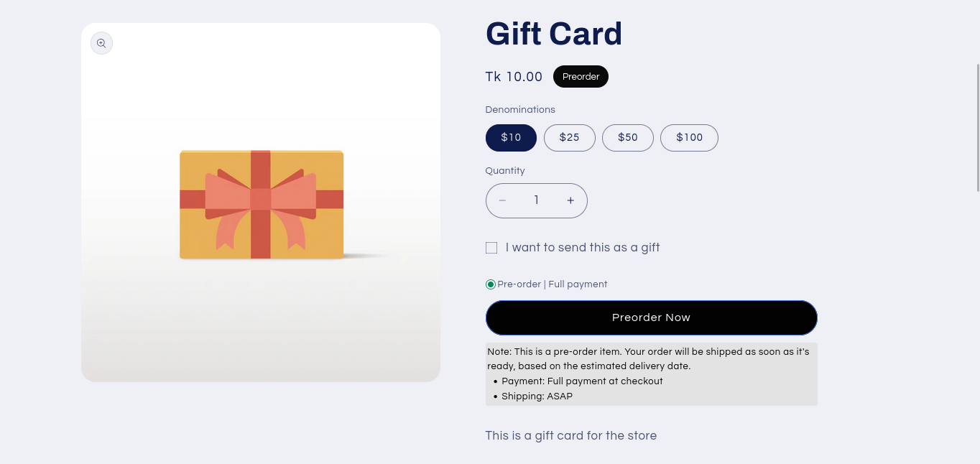Click the black Preorder badge
Viewport: 980px width, 464px height.
[x=581, y=77]
